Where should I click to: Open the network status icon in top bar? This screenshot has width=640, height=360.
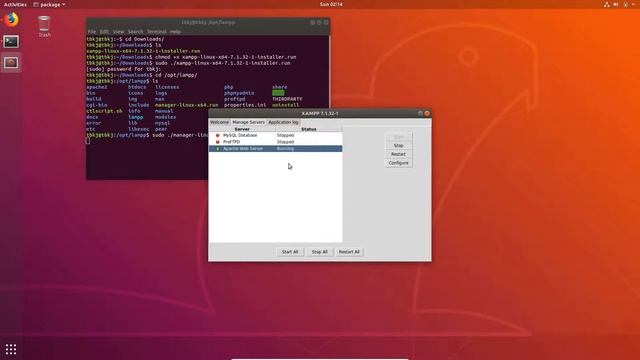(607, 4)
